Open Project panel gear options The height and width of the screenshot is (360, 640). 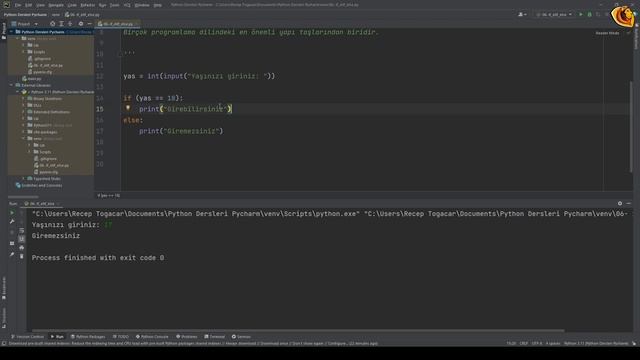80,24
